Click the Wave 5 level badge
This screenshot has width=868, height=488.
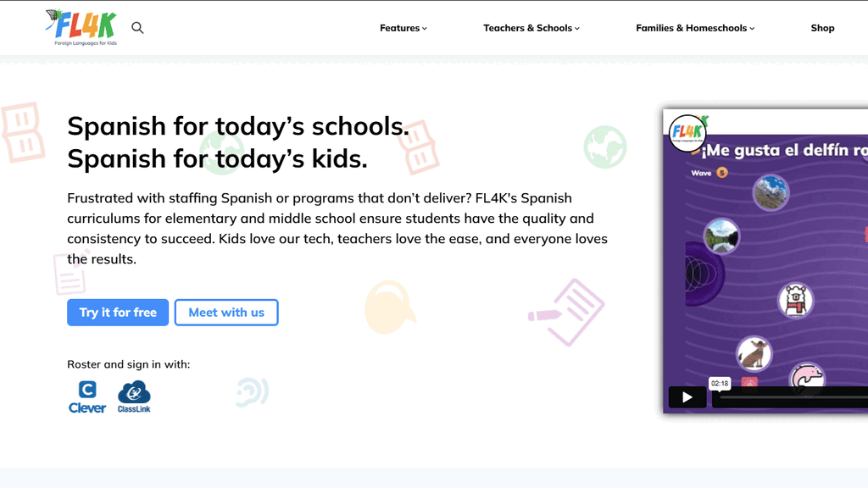pos(709,173)
